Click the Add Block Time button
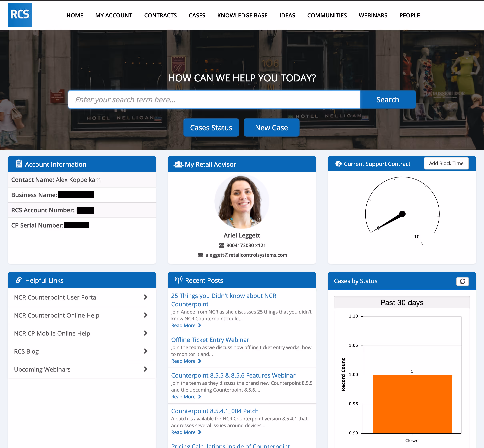The image size is (484, 448). click(446, 163)
